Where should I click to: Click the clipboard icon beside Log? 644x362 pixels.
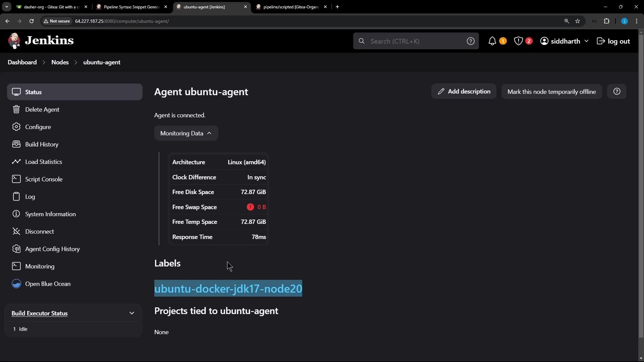(x=16, y=196)
